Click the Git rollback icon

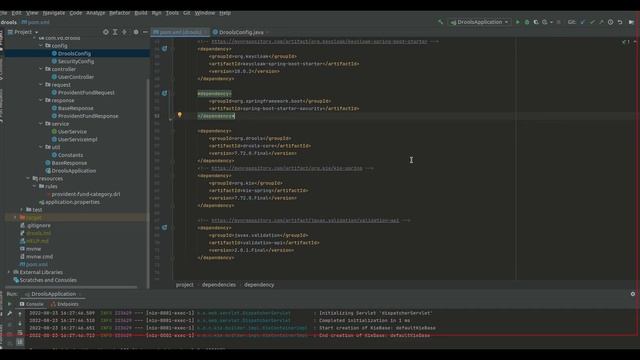(x=620, y=22)
